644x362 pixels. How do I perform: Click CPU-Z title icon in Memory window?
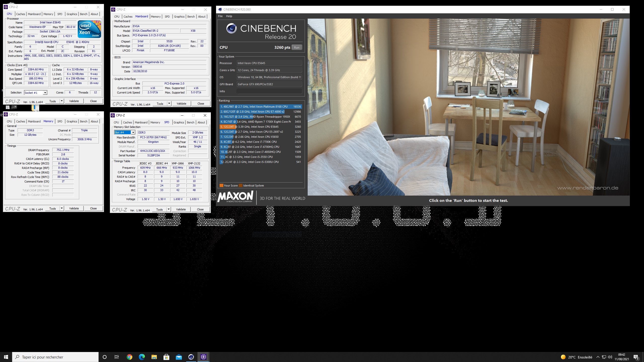pyautogui.click(x=6, y=114)
